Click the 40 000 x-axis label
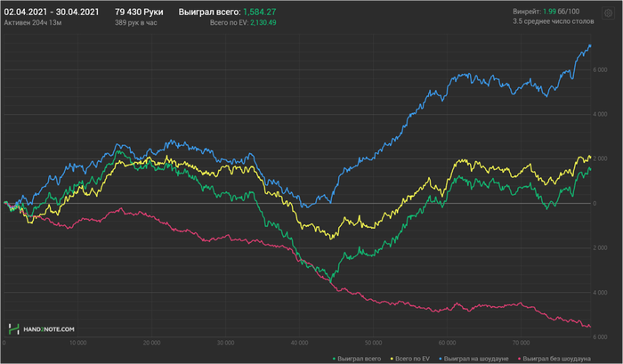Viewport: 623px width, 364px height. point(299,343)
